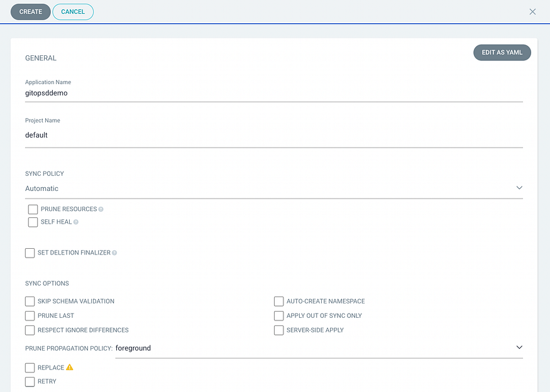Enable the PRUNE RESOURCES checkbox
The image size is (550, 392).
click(x=33, y=209)
